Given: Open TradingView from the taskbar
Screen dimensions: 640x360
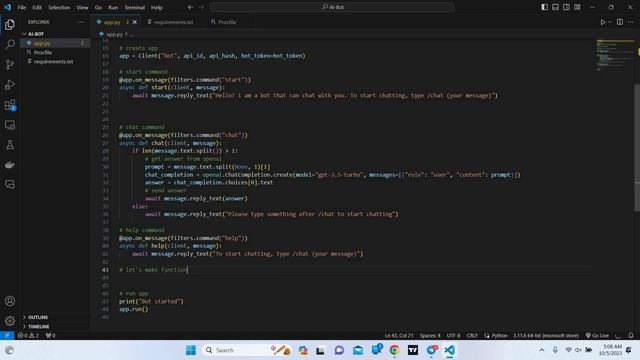Looking at the screenshot, I should point(413,350).
